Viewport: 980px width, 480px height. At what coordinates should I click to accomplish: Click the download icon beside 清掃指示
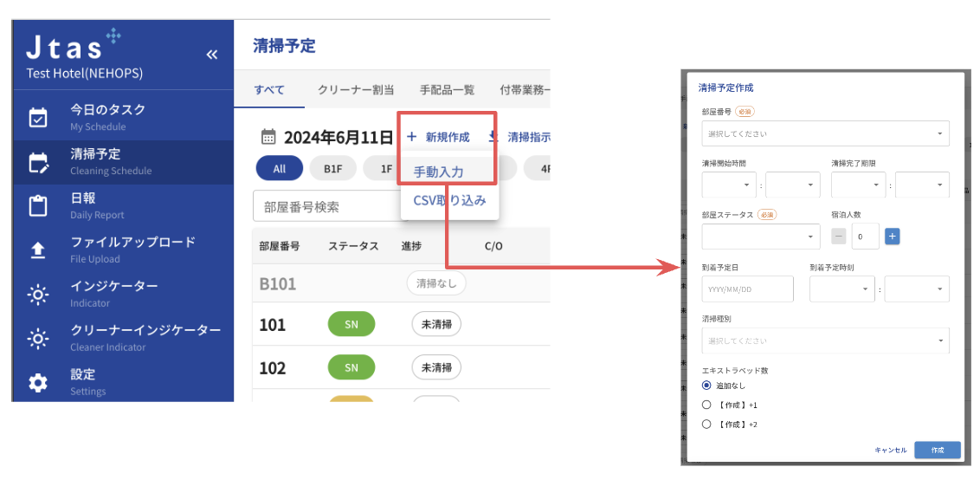[x=493, y=136]
